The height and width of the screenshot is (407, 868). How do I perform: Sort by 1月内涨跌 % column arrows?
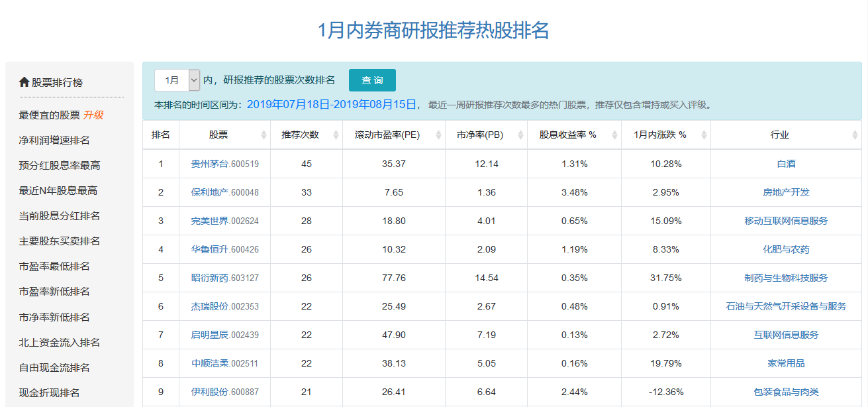pyautogui.click(x=704, y=135)
